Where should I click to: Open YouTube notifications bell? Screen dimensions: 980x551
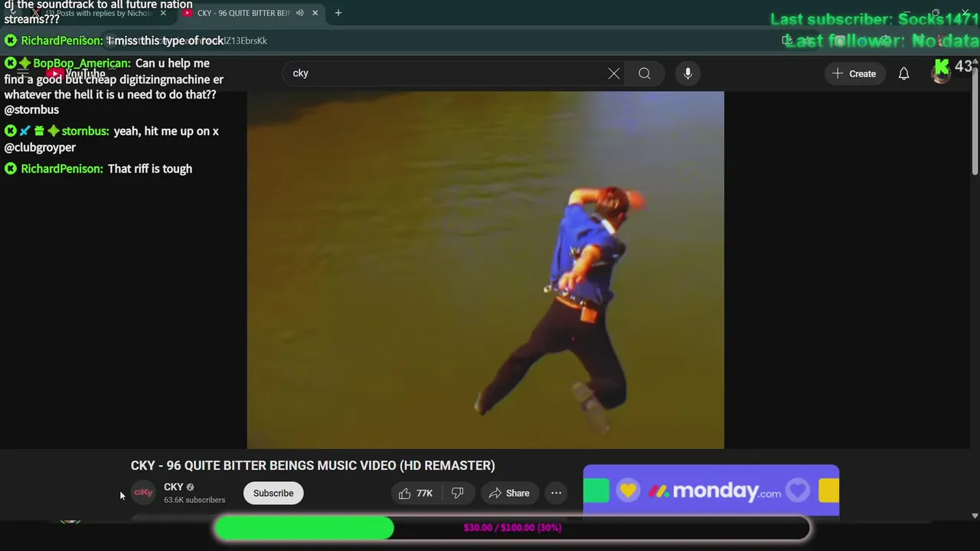[903, 73]
